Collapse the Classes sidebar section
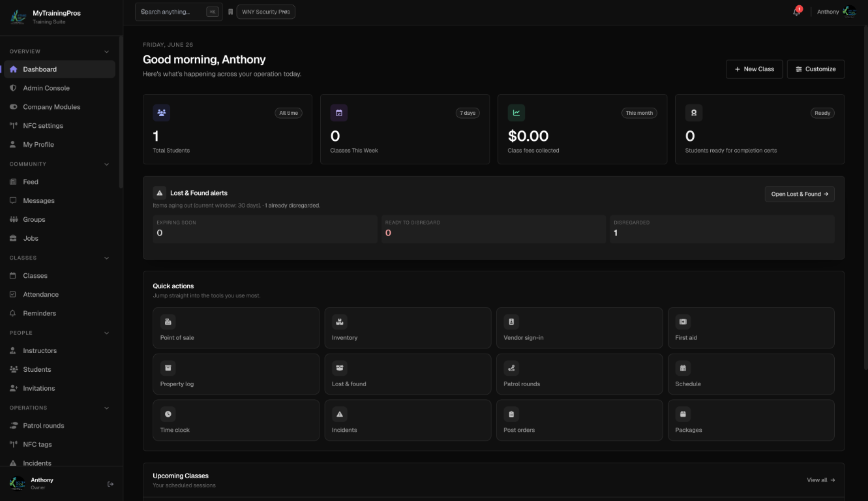Screen dimensions: 868x501 click(107, 258)
